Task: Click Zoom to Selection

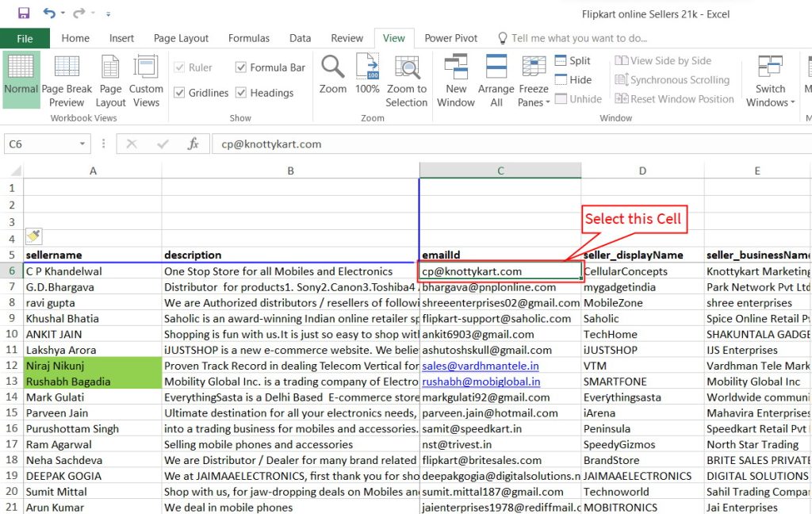Action: (x=407, y=79)
